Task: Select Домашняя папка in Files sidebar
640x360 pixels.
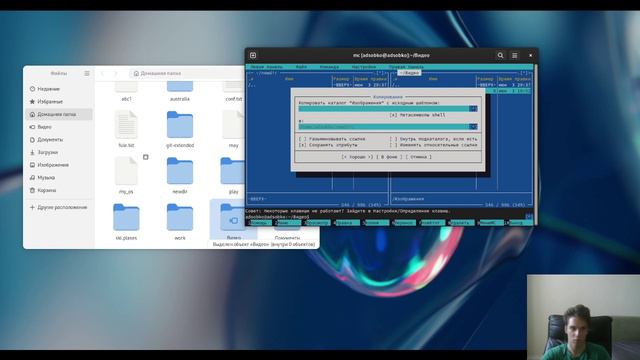Action: pyautogui.click(x=60, y=114)
